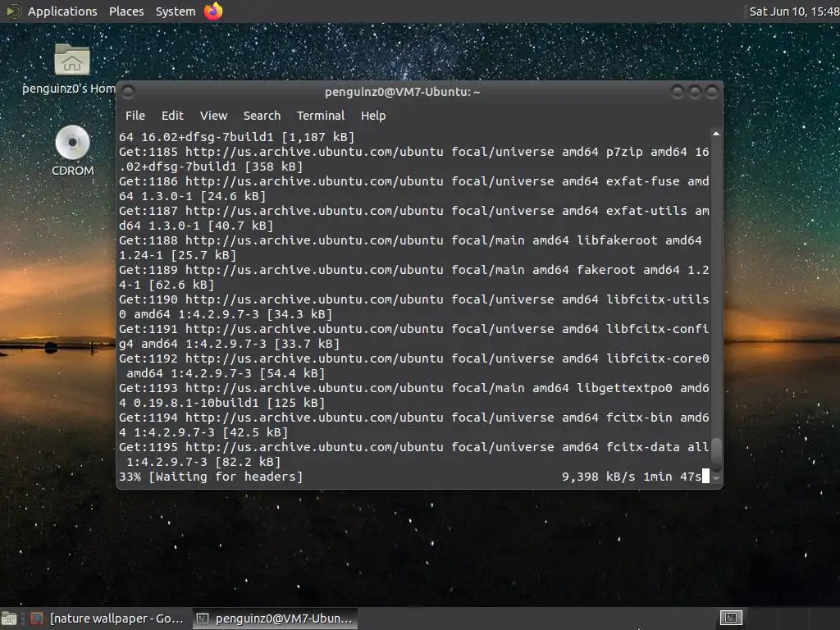Open the Terminal menu in the menubar
The image size is (840, 630).
(x=321, y=116)
